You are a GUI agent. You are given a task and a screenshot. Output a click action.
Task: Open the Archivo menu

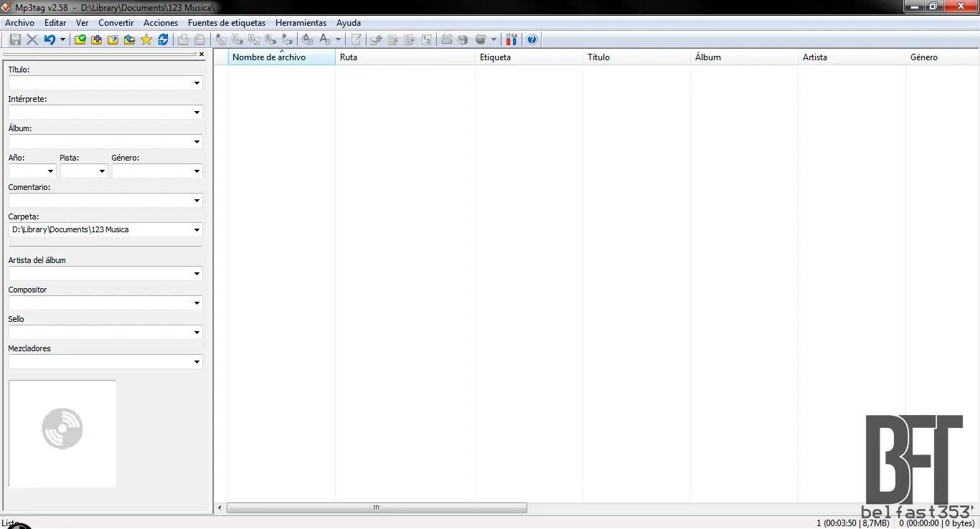(19, 23)
